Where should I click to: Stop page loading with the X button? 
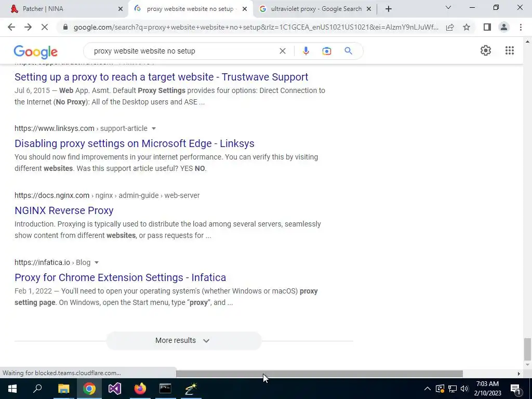(45, 27)
